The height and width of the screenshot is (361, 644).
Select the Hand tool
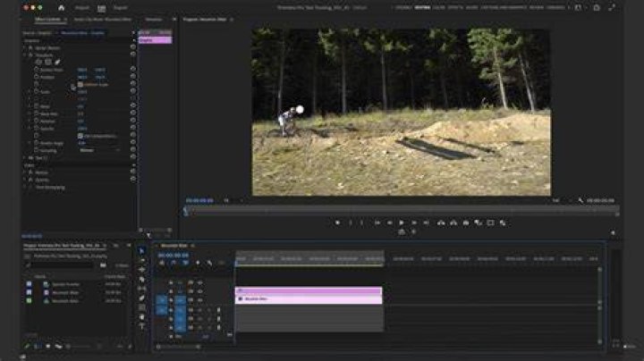click(141, 317)
